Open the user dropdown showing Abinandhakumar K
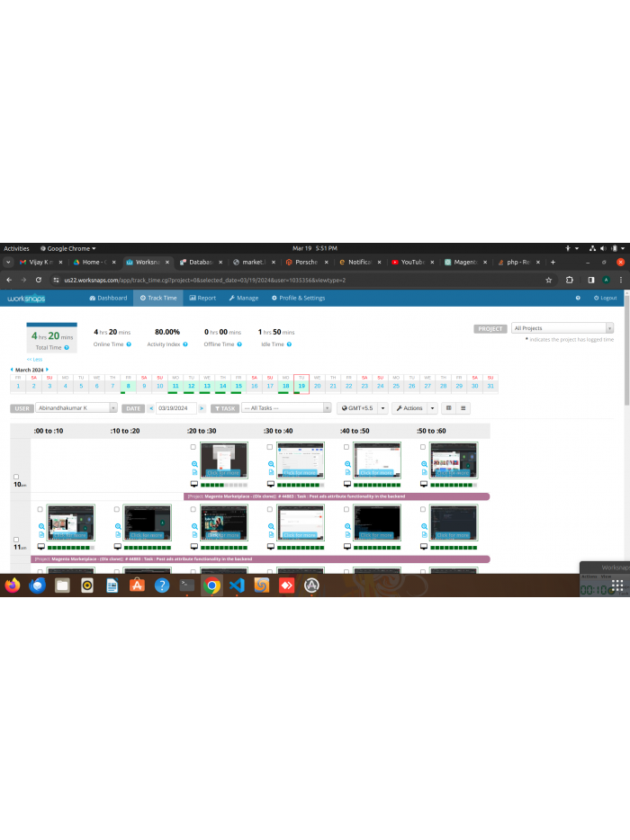 click(x=76, y=408)
